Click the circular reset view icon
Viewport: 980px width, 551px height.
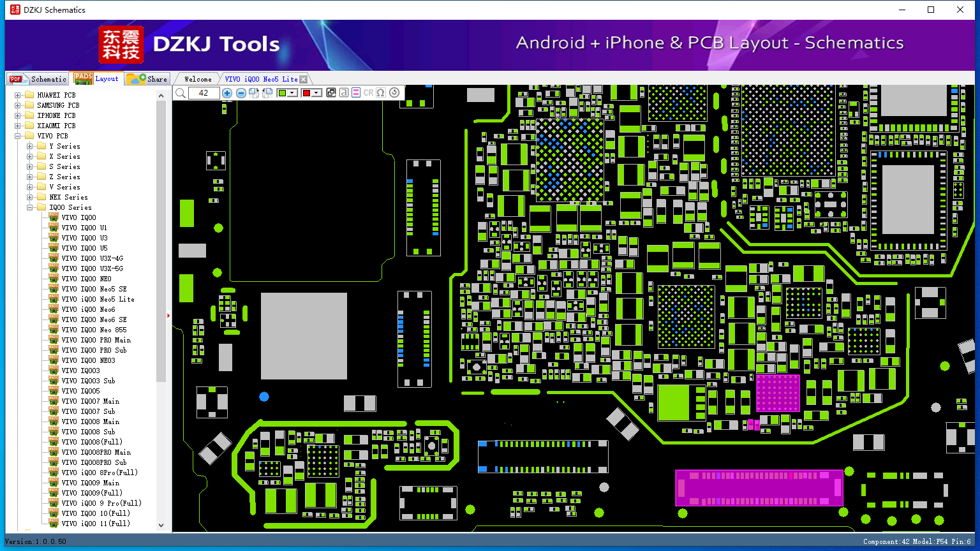point(394,93)
